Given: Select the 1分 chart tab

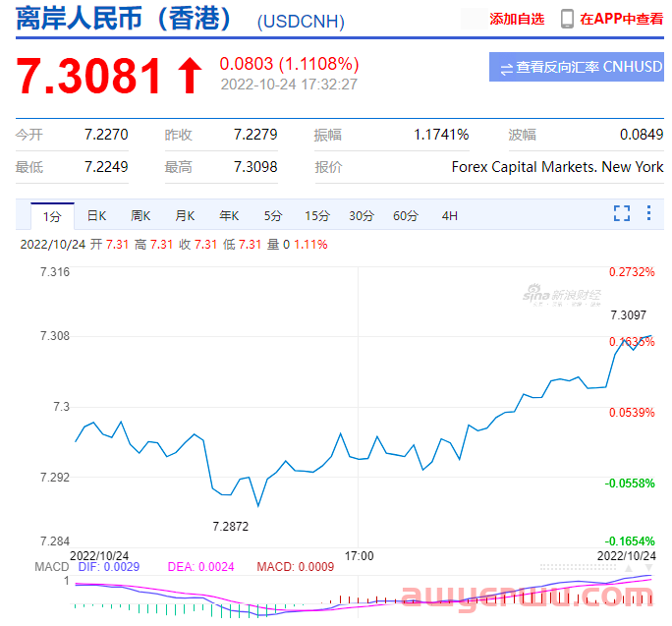Looking at the screenshot, I should pos(52,216).
